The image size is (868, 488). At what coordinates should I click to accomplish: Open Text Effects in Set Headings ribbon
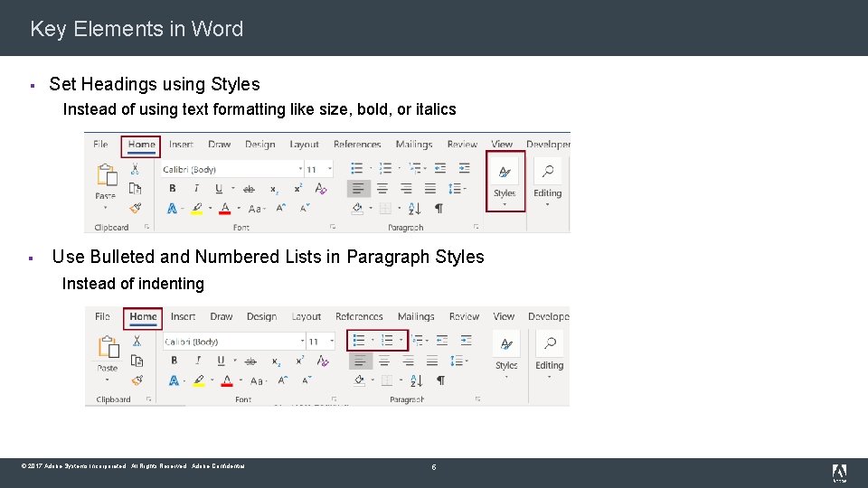pos(172,209)
